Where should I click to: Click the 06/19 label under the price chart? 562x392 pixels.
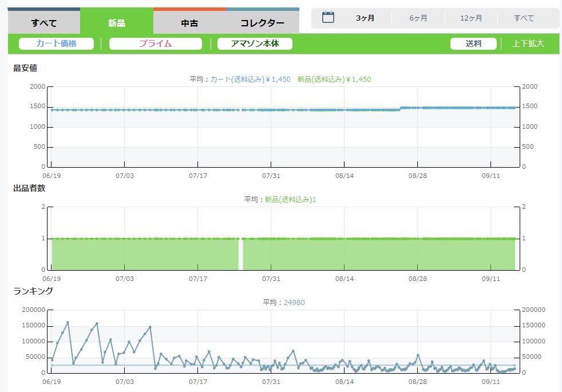(52, 176)
